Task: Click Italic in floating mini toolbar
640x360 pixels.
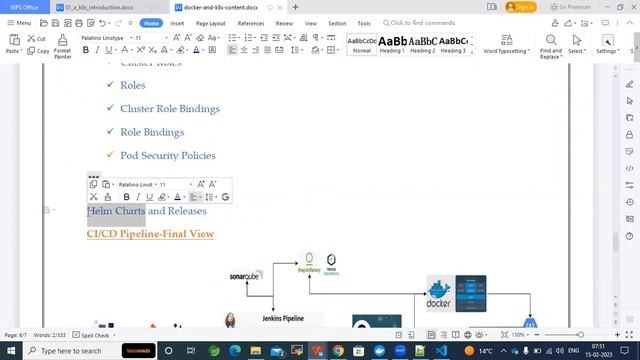Action: click(138, 197)
